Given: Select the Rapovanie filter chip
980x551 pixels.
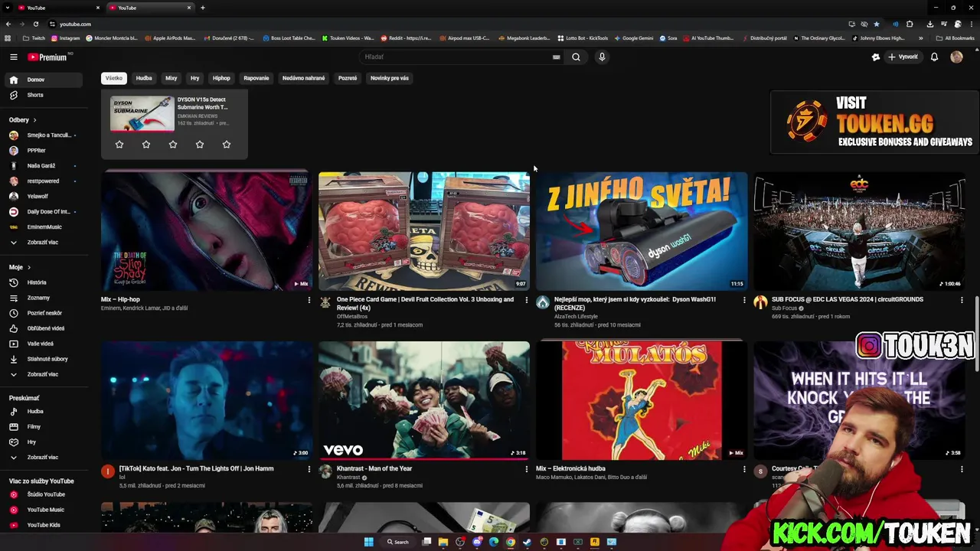Looking at the screenshot, I should click(x=256, y=78).
